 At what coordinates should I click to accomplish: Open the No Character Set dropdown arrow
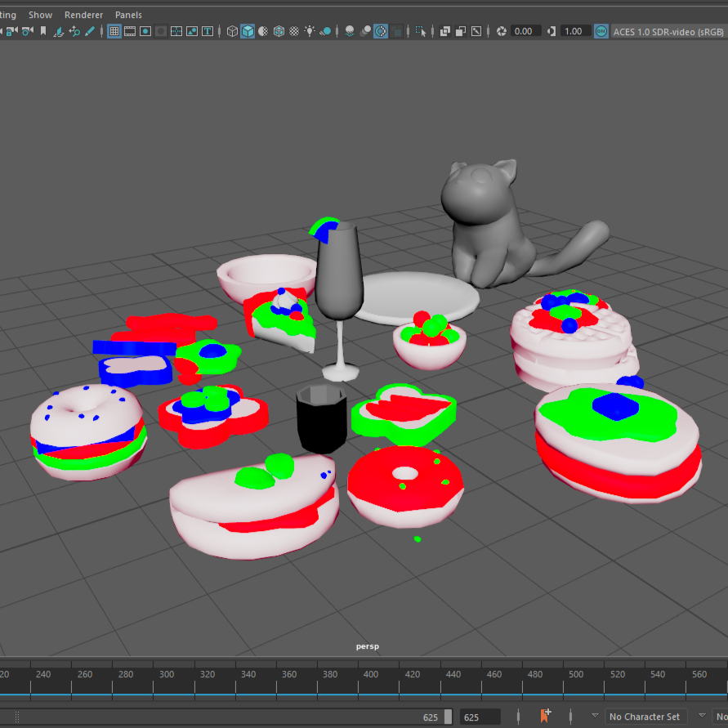(x=595, y=717)
